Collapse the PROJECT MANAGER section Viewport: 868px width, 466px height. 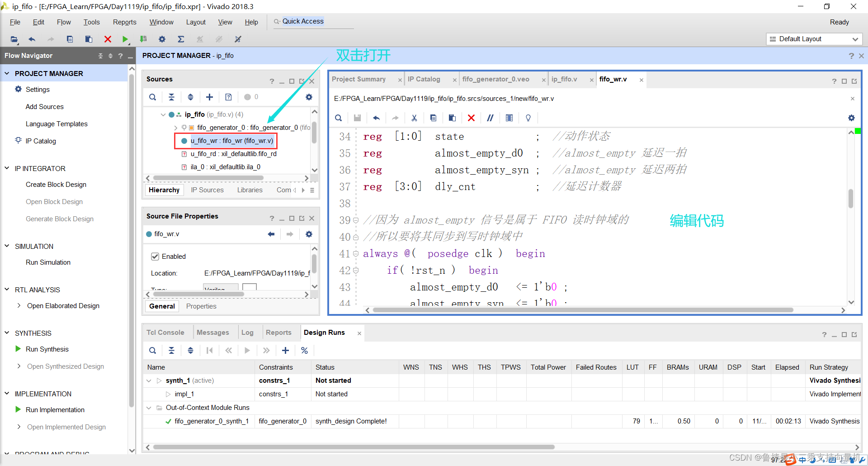[7, 73]
